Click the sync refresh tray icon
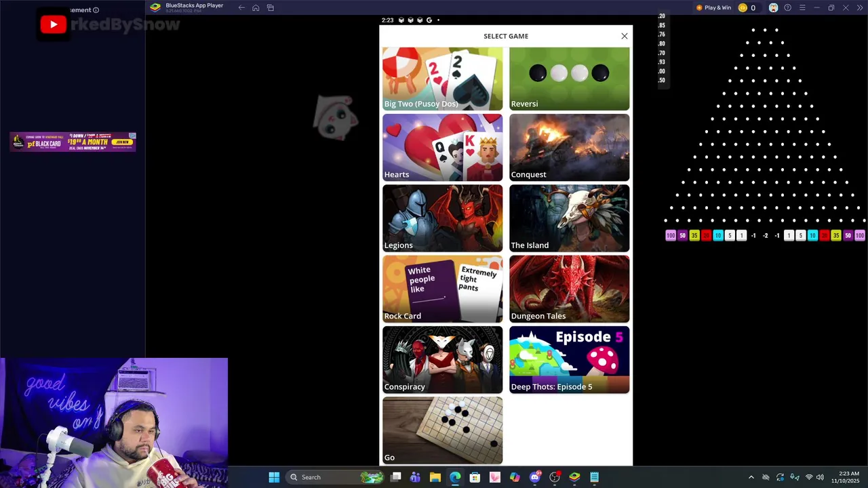The height and width of the screenshot is (488, 868). (780, 477)
